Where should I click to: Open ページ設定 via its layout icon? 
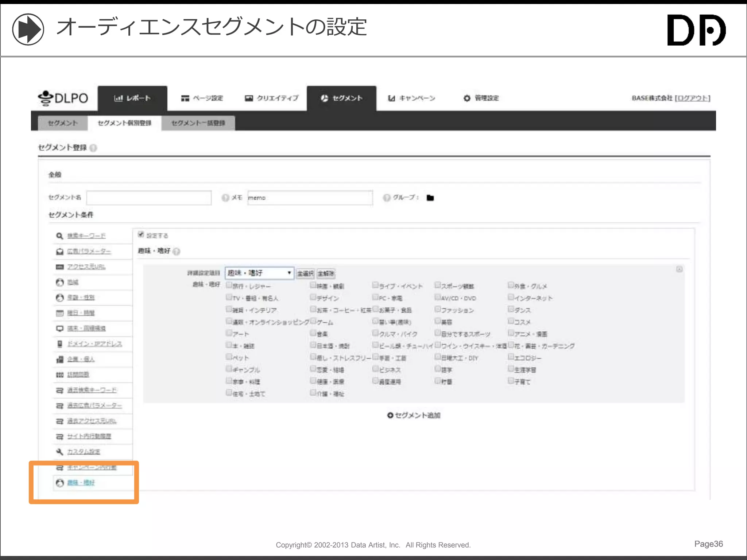point(185,98)
